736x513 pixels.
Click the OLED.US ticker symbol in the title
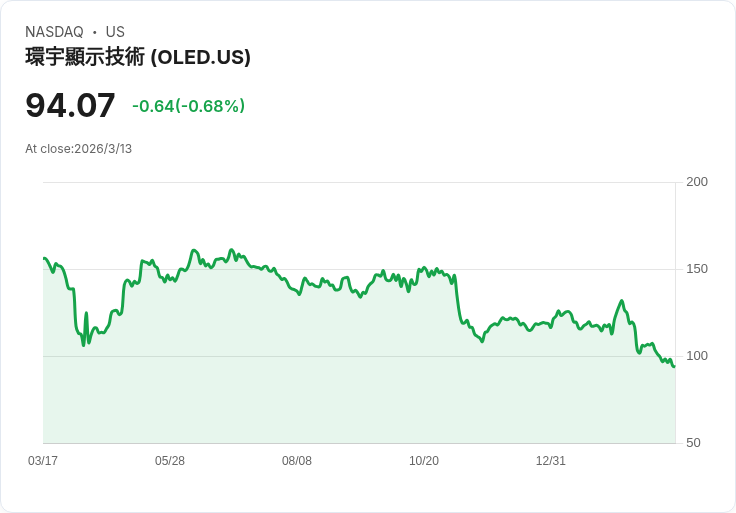click(200, 57)
